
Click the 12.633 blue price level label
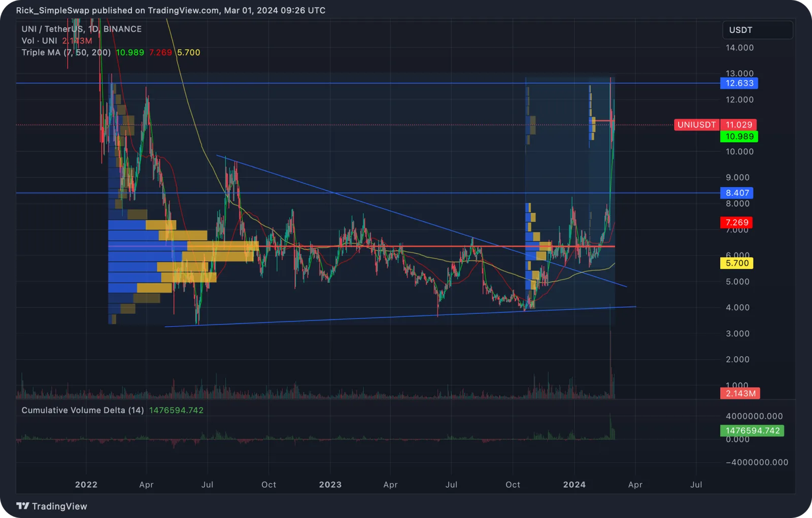point(739,83)
